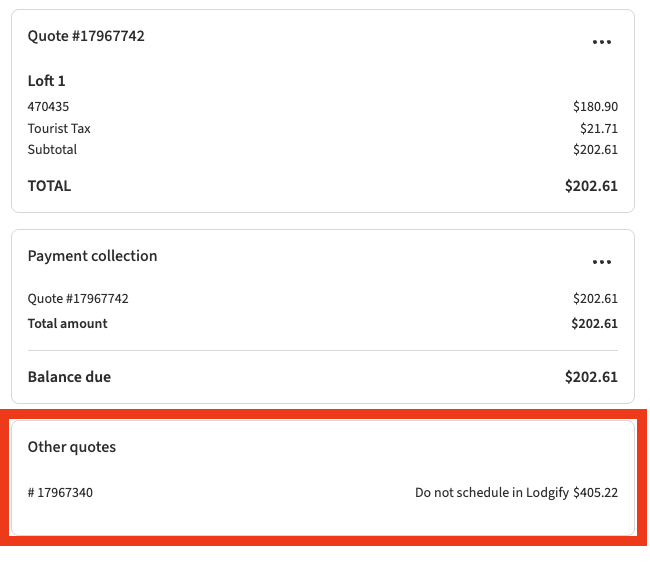
Task: Select the Tourist Tax line item
Action: [59, 128]
